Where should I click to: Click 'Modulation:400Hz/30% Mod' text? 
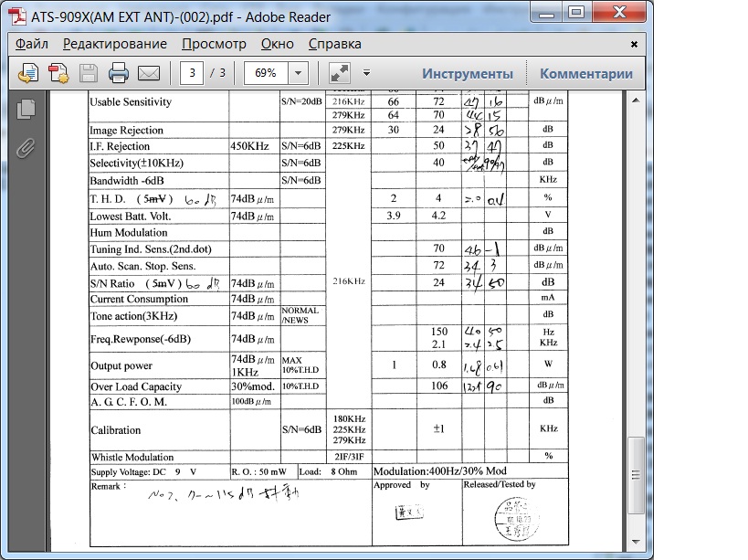[440, 471]
